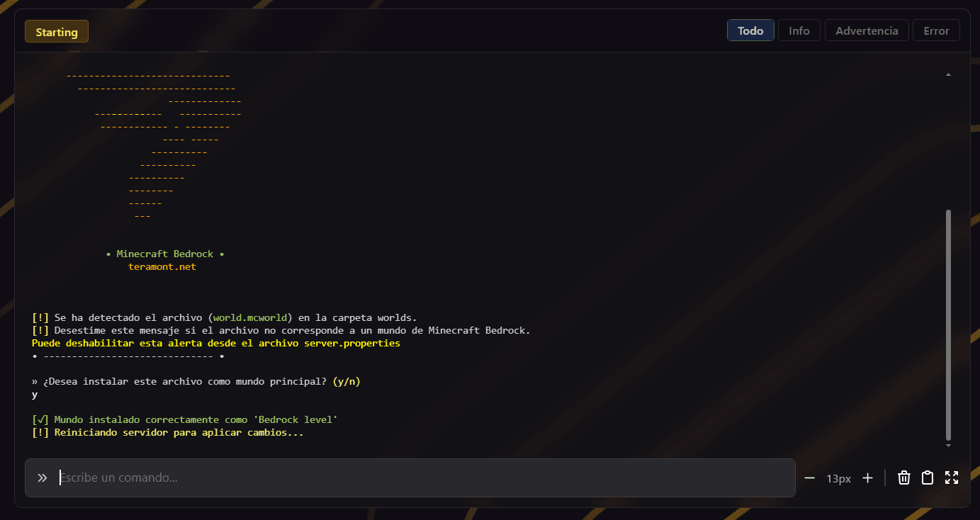
Task: Expand console to fullscreen
Action: 952,477
